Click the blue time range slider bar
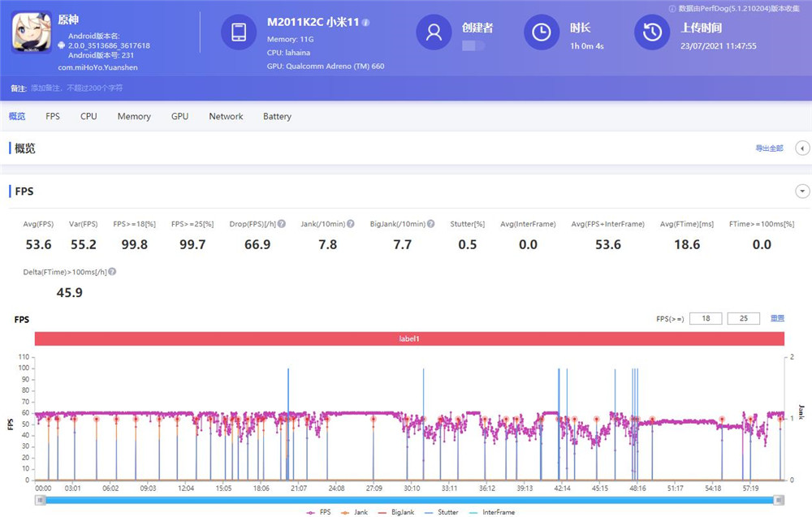 [x=409, y=500]
